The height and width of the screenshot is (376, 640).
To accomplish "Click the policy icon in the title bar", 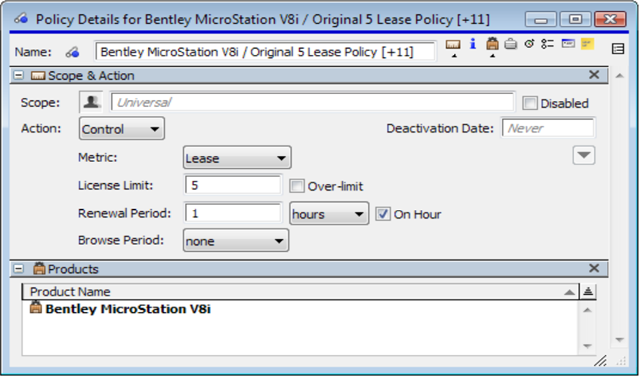I will tap(21, 18).
